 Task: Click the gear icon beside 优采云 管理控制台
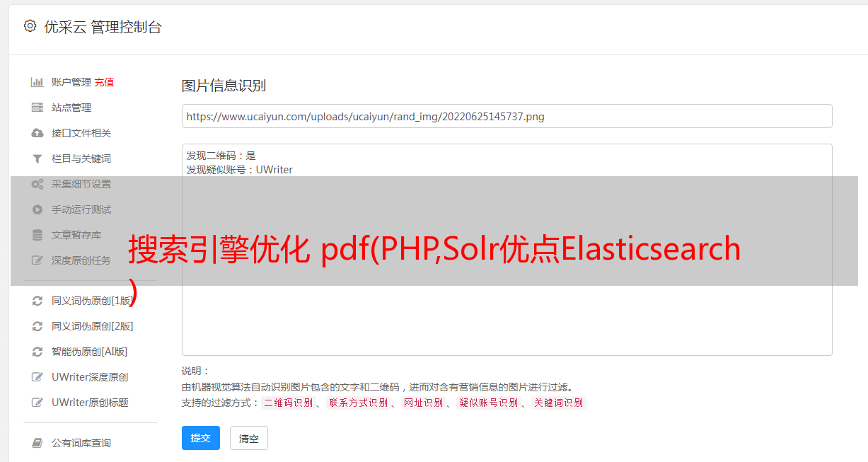30,26
